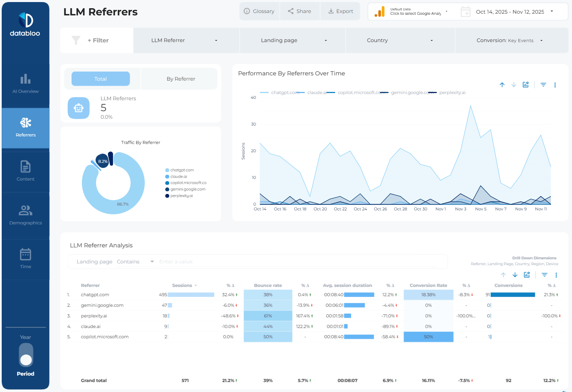Click the drill up arrow on line chart

coord(502,85)
